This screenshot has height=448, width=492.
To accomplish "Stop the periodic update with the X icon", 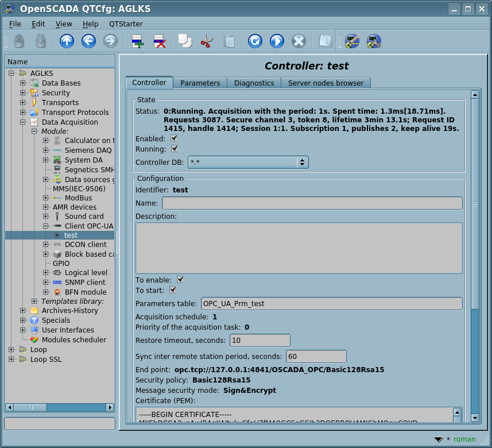I will coord(299,41).
